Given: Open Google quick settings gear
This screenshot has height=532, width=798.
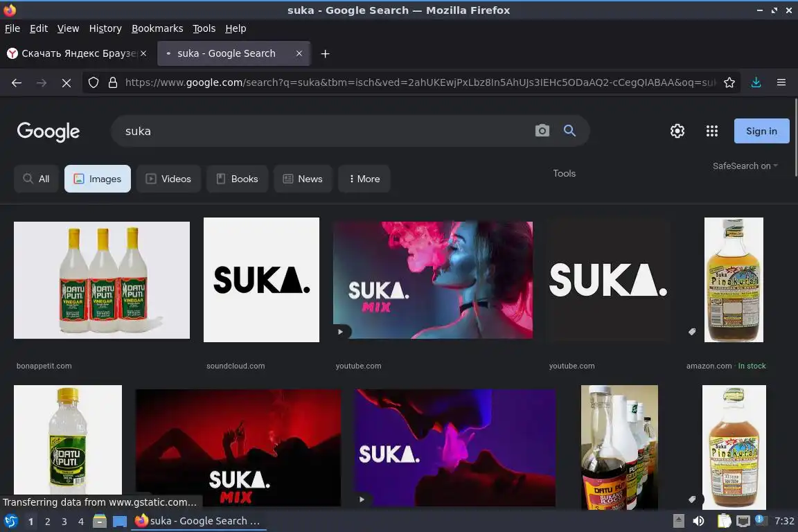Looking at the screenshot, I should (x=677, y=131).
